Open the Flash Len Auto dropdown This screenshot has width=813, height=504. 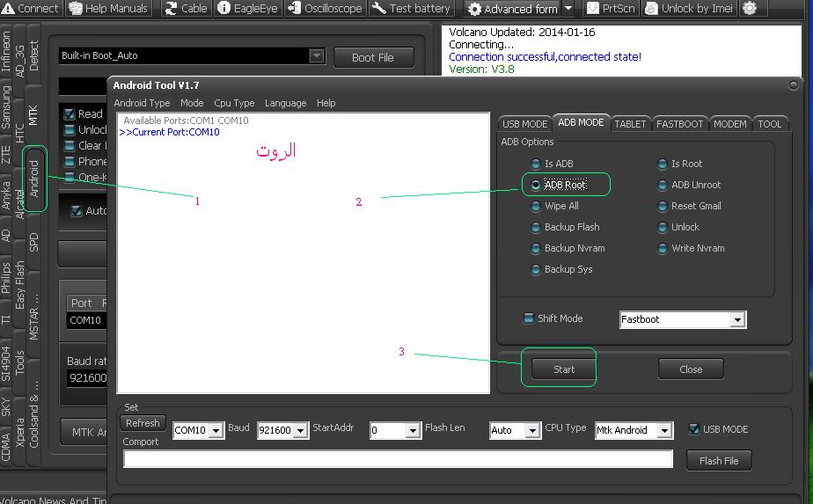(x=533, y=430)
